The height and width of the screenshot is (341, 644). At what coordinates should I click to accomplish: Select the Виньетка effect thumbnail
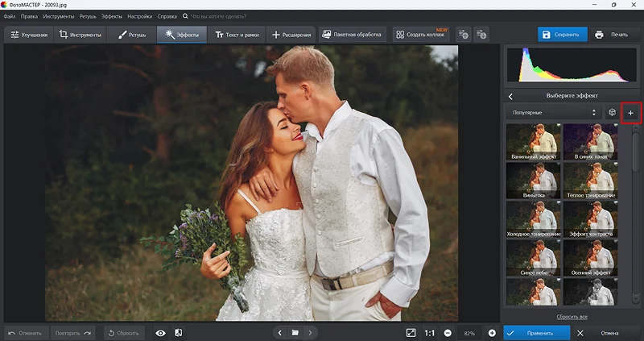pos(532,181)
